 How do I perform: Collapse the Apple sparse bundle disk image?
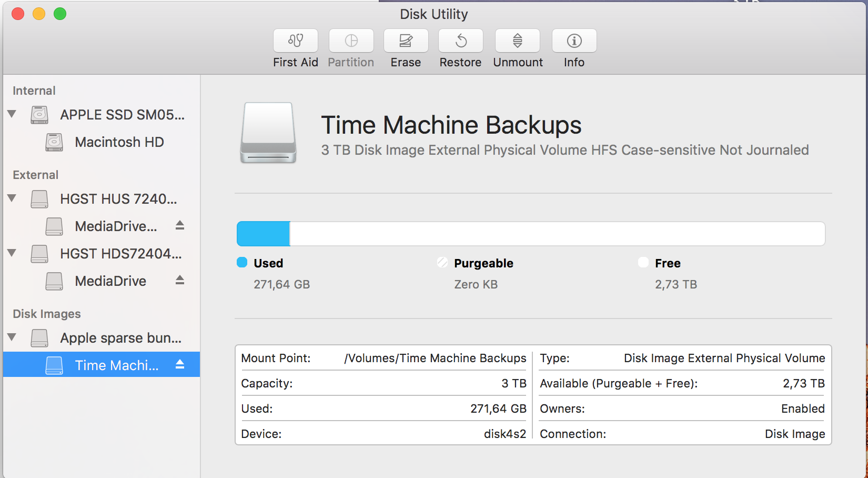(12, 337)
